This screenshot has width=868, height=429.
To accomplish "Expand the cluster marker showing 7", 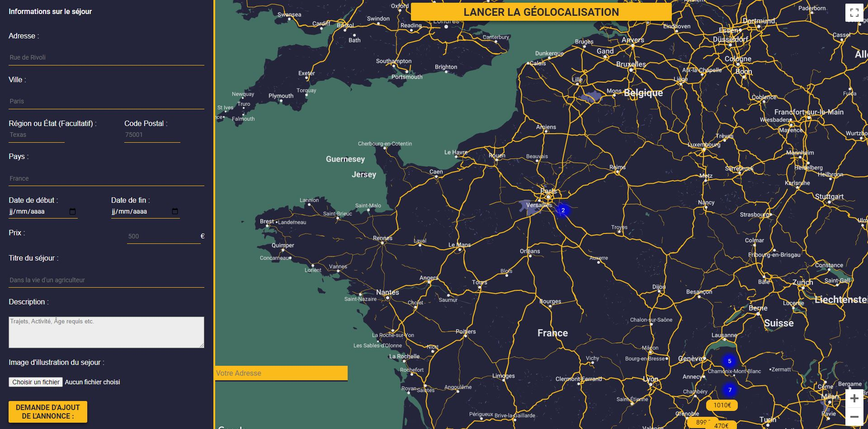I will [729, 390].
